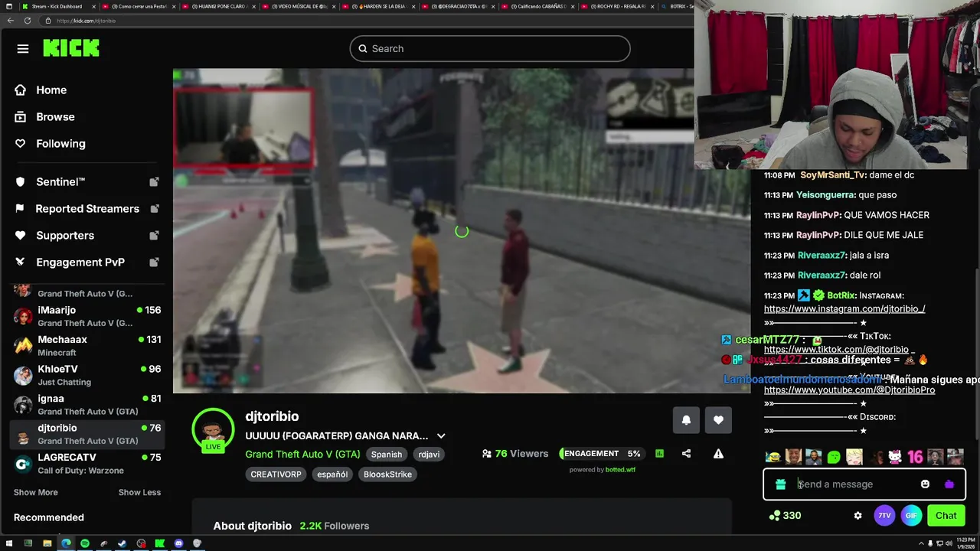Go to Home in sidebar
980x551 pixels.
click(x=51, y=90)
